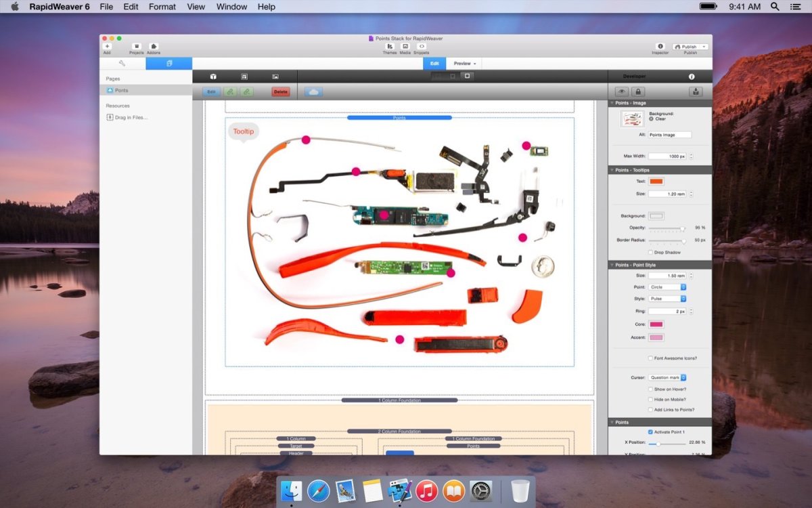The width and height of the screenshot is (812, 508).
Task: Open the Preview mode dropdown
Action: [465, 64]
